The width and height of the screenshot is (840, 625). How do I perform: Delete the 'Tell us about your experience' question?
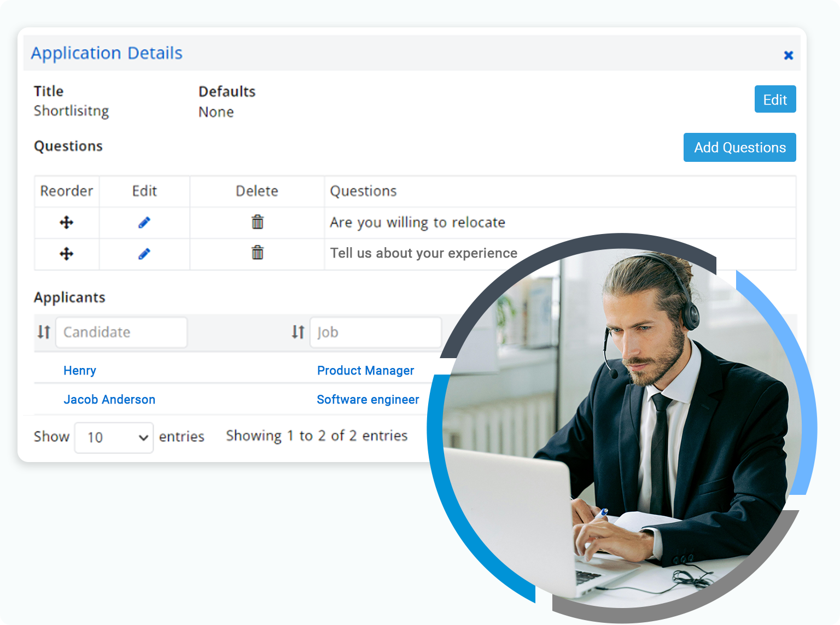pos(257,253)
